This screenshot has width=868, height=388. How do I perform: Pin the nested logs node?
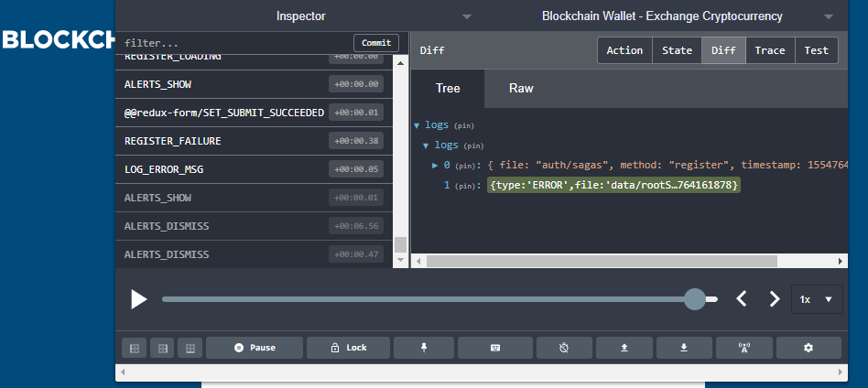point(473,146)
